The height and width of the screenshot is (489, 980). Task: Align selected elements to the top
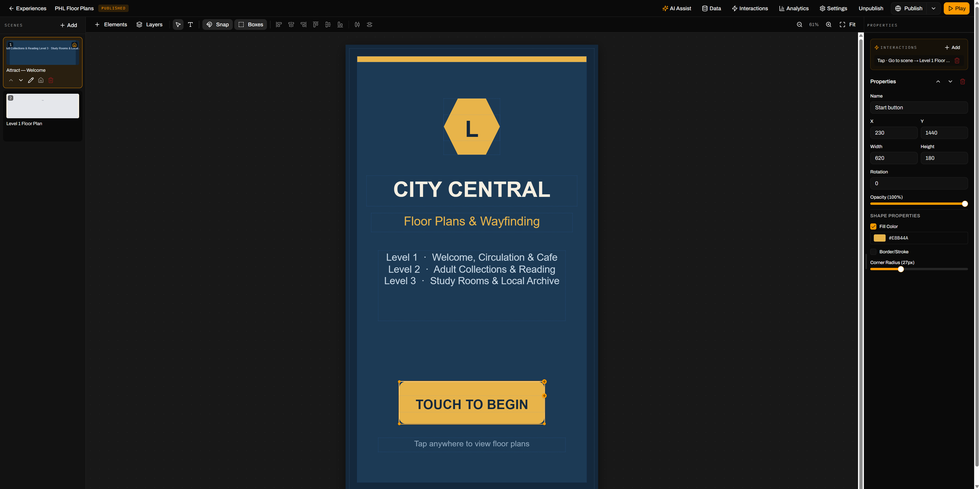tap(315, 25)
